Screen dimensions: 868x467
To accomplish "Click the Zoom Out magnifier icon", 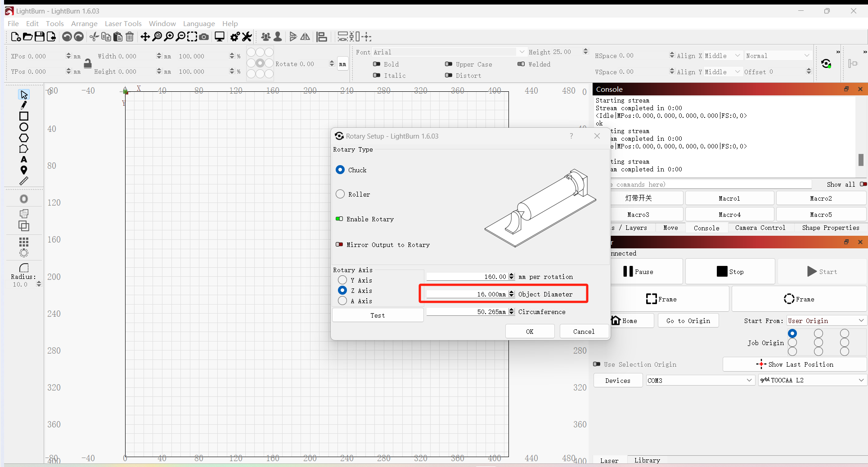I will click(180, 37).
